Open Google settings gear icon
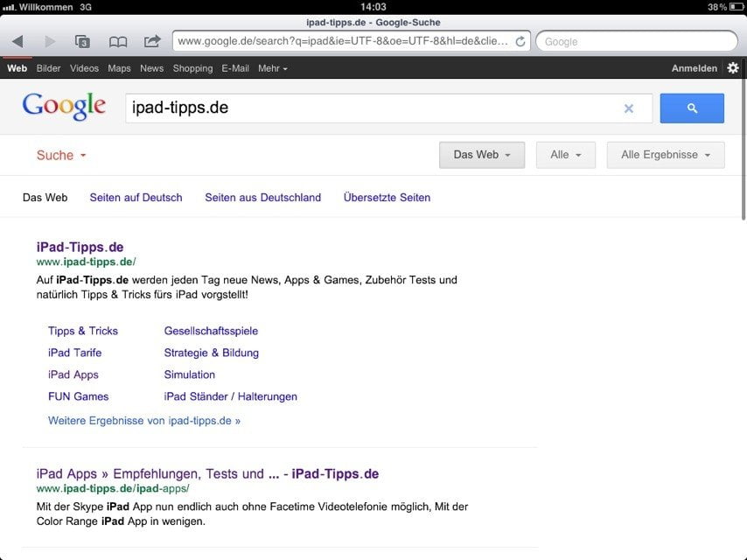 point(733,68)
